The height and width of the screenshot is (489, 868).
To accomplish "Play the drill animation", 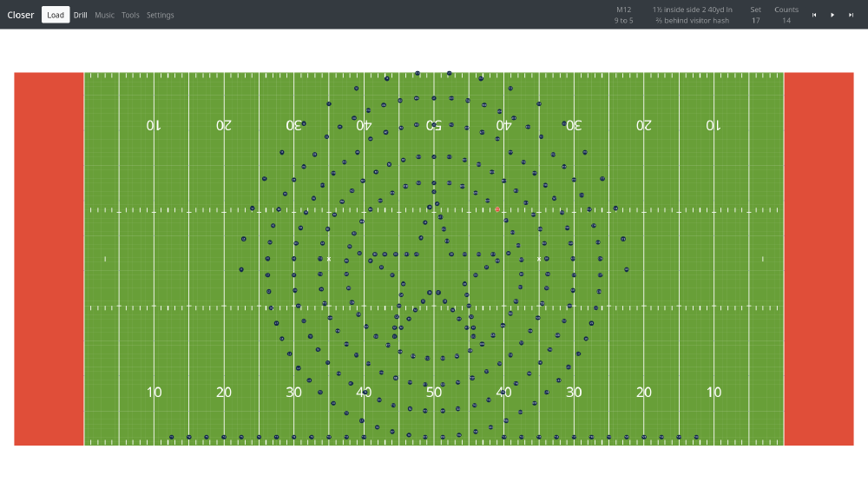I will (x=832, y=15).
